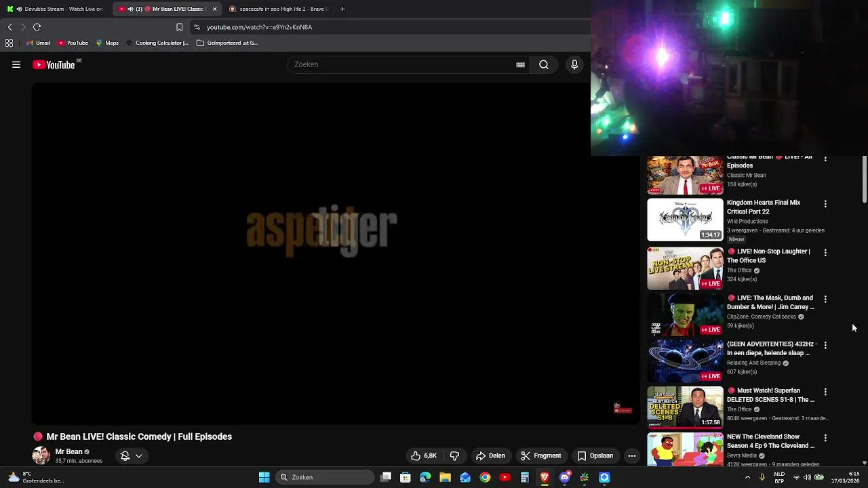Open options for the 432Hz sleep stream
This screenshot has width=868, height=488.
click(x=825, y=345)
